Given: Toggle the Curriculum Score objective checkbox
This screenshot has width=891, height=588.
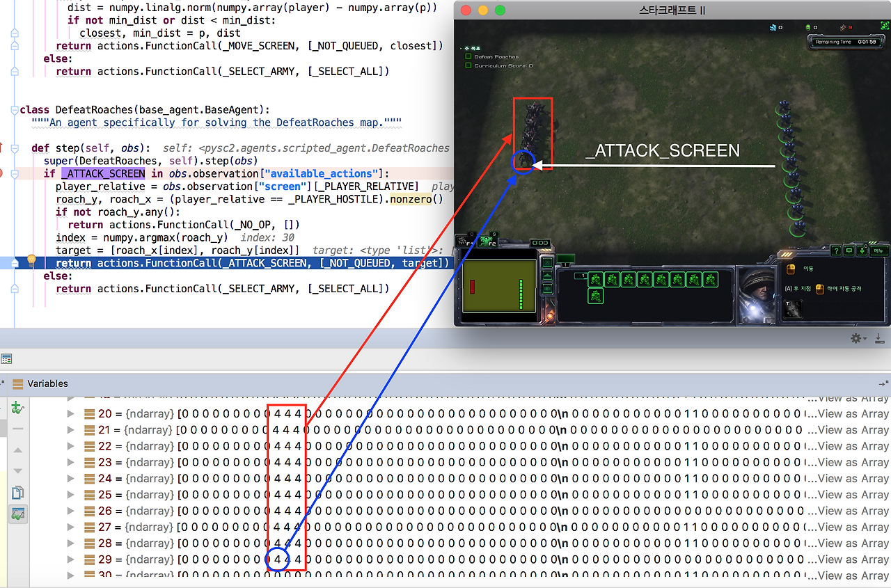Looking at the screenshot, I should click(468, 65).
